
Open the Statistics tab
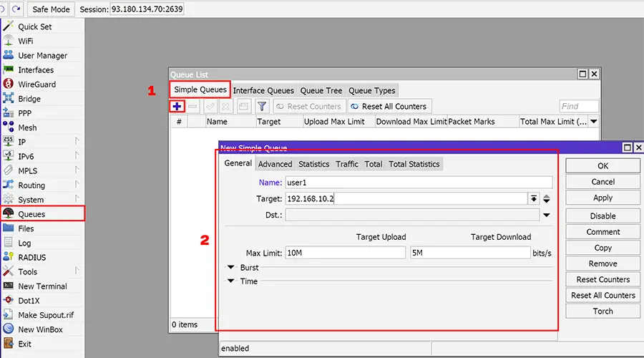(x=314, y=164)
